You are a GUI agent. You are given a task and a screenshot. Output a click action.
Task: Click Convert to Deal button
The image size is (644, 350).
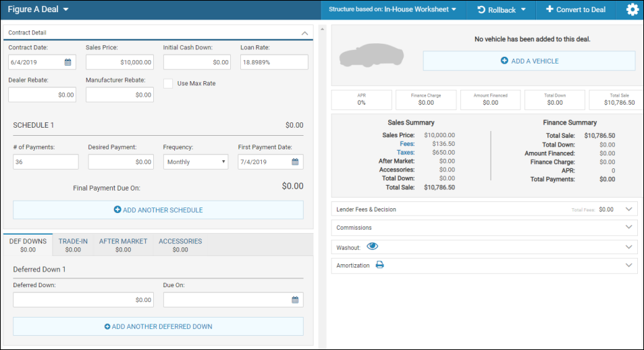[575, 9]
